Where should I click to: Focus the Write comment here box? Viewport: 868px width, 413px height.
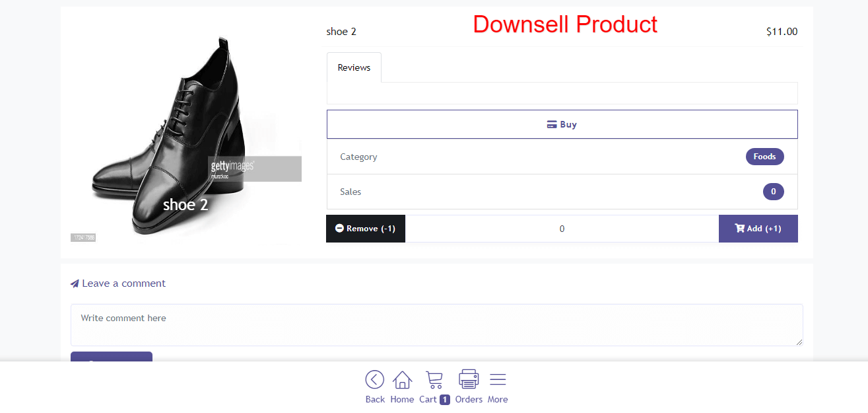437,325
